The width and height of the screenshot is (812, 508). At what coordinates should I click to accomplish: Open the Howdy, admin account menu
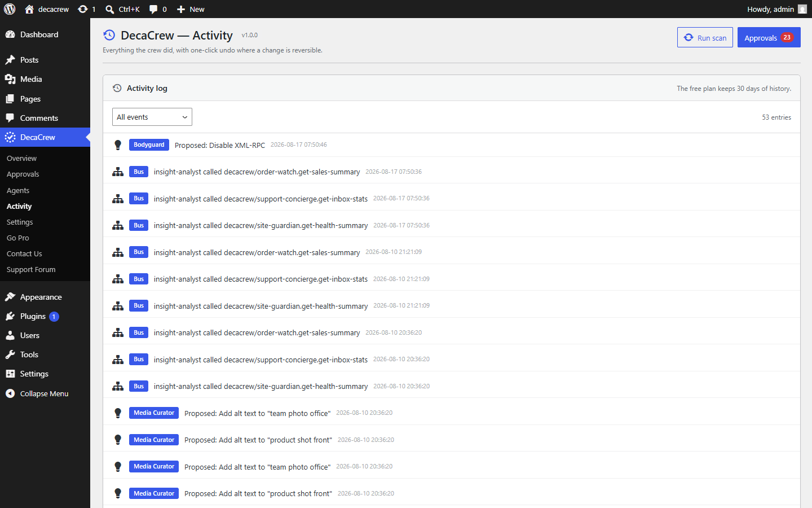[776, 9]
